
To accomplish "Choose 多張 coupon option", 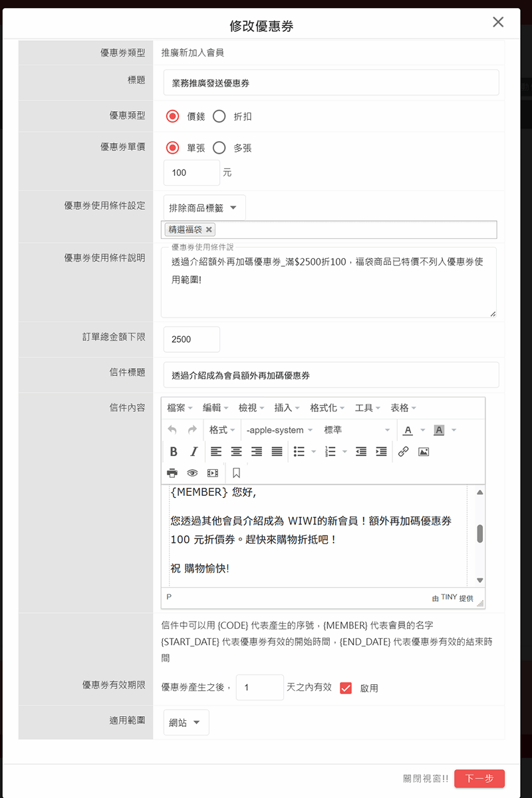I will click(x=219, y=148).
